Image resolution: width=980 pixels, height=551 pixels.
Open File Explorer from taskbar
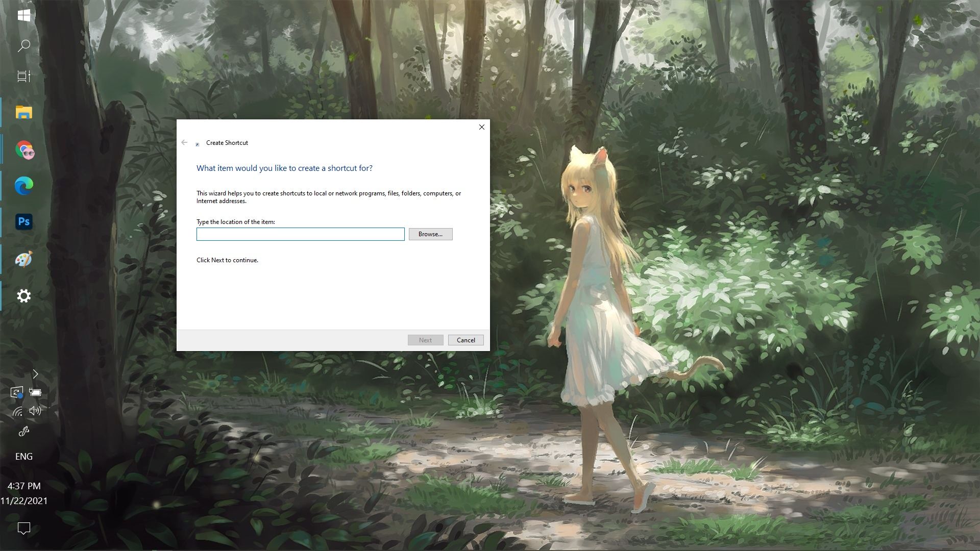point(24,112)
